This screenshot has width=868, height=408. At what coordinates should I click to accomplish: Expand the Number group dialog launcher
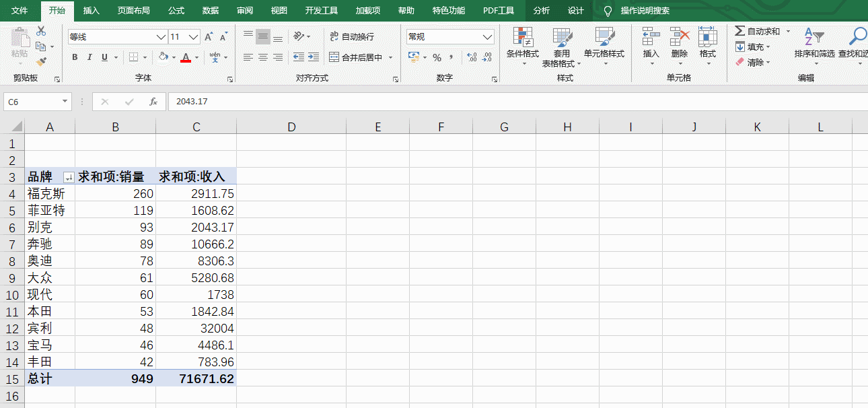pos(495,79)
